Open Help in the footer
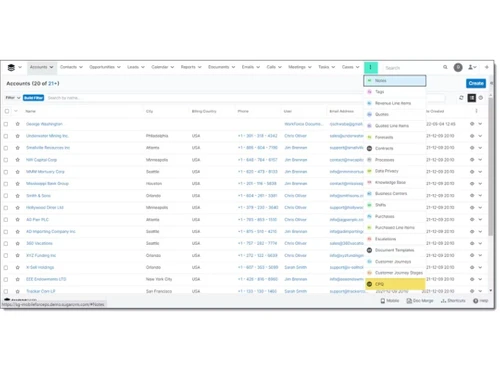This screenshot has width=500, height=375. [x=480, y=301]
